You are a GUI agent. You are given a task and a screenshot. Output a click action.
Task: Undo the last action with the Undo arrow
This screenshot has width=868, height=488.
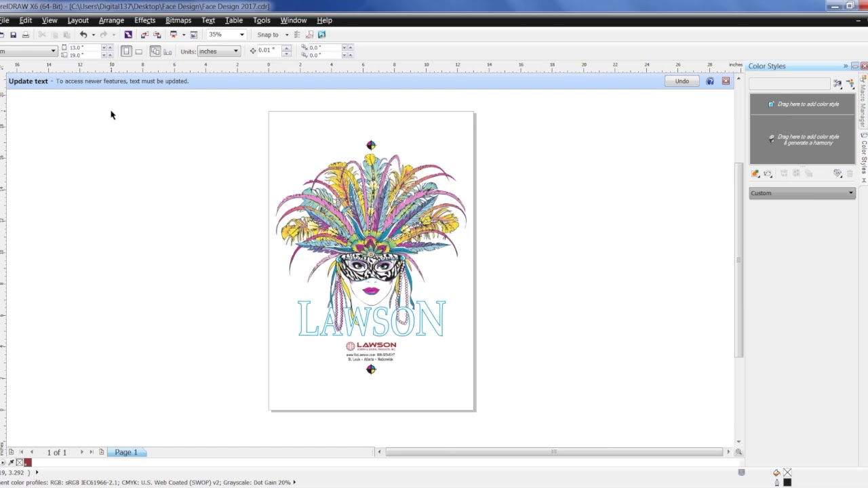pyautogui.click(x=83, y=35)
